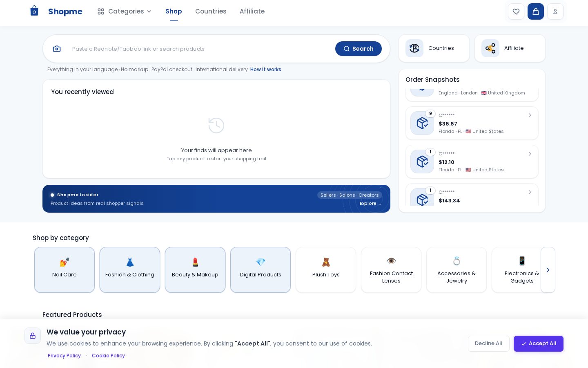588x368 pixels.
Task: Open the Countries nav item
Action: pos(211,11)
